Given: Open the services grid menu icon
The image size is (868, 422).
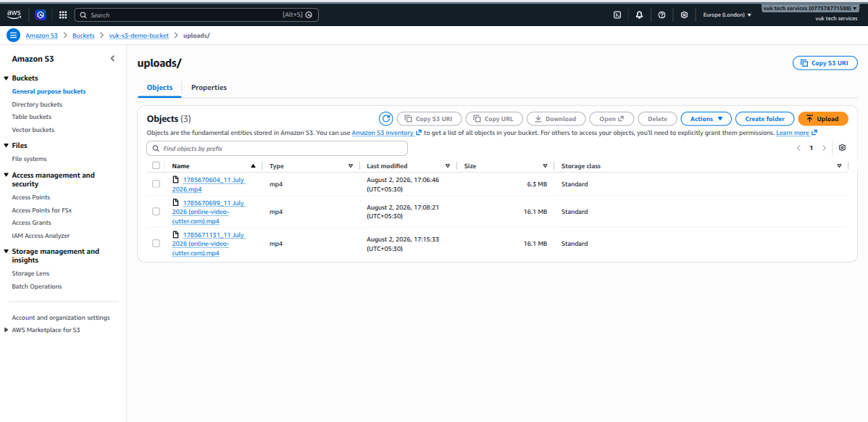Looking at the screenshot, I should point(63,15).
